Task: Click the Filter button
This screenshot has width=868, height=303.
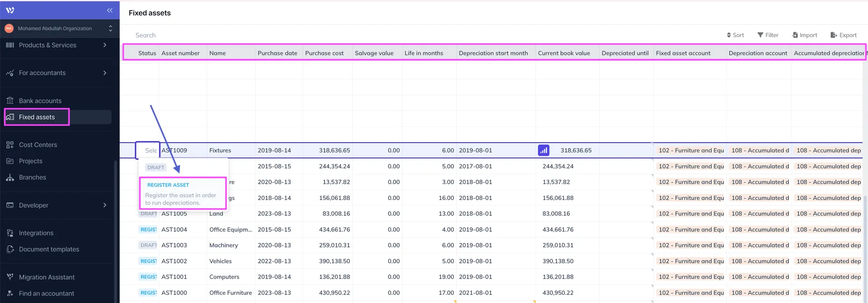Action: tap(768, 35)
